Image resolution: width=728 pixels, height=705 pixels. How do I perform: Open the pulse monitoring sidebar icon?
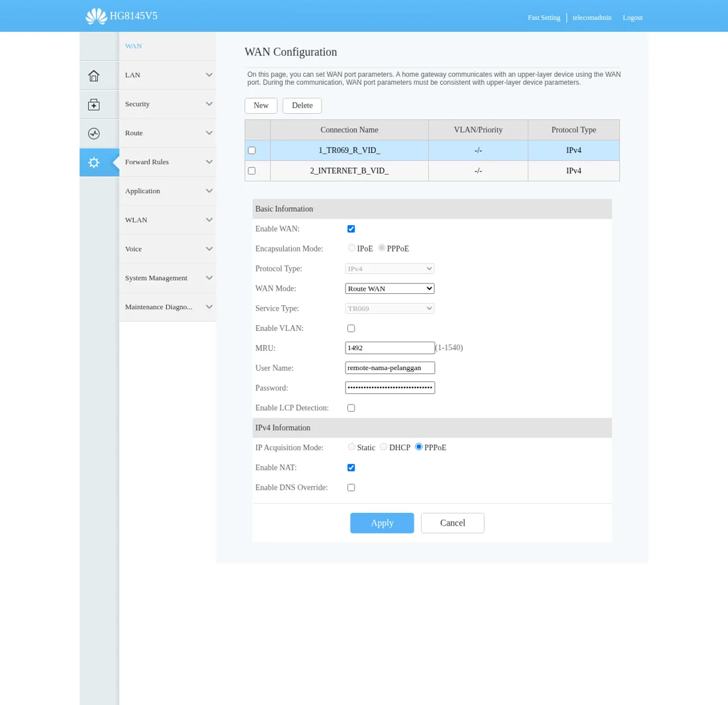pyautogui.click(x=94, y=134)
